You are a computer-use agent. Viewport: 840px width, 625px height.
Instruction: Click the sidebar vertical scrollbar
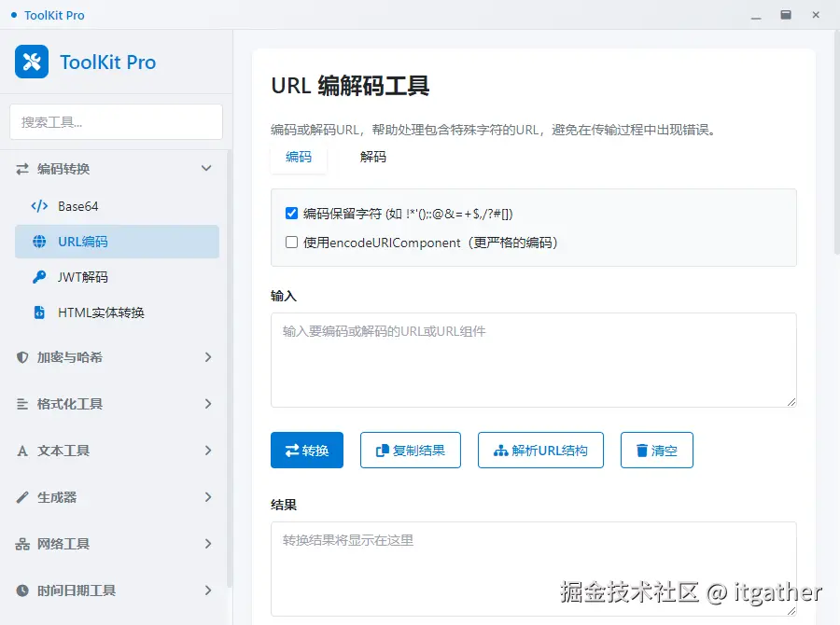[x=230, y=369]
